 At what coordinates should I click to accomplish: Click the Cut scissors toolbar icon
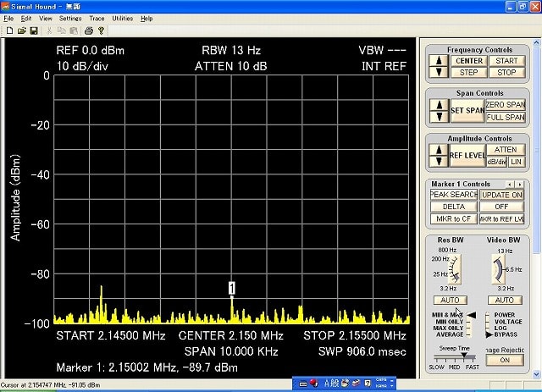click(x=49, y=30)
